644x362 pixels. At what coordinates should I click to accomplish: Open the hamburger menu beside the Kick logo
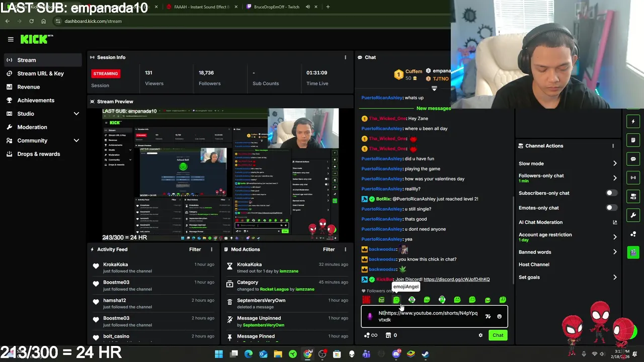point(11,39)
